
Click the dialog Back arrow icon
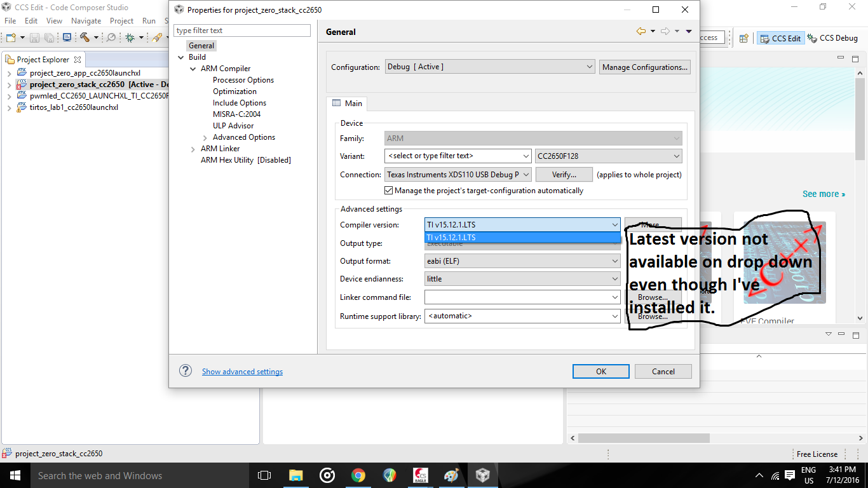641,31
